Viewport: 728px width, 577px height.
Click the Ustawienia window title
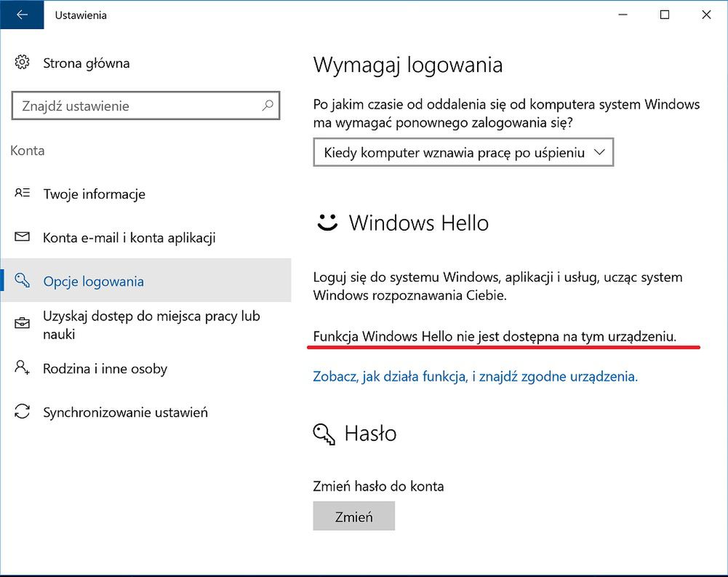point(81,15)
